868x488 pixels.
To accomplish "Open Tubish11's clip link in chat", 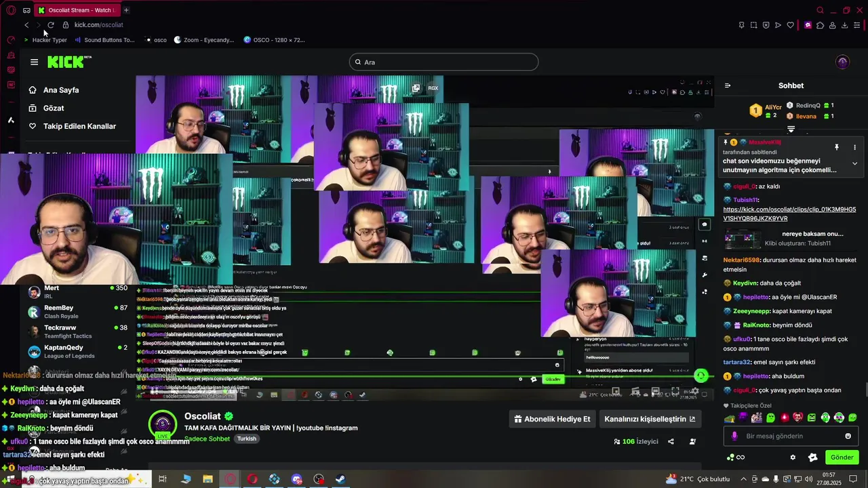I will coord(789,214).
